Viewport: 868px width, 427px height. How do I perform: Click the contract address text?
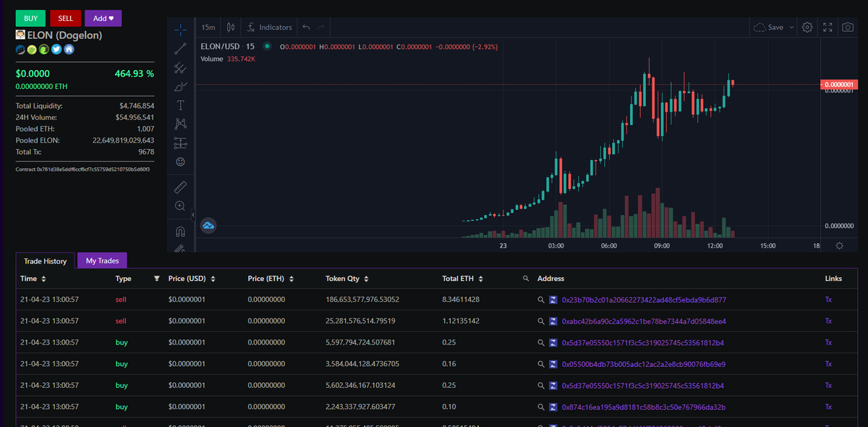pyautogui.click(x=82, y=169)
